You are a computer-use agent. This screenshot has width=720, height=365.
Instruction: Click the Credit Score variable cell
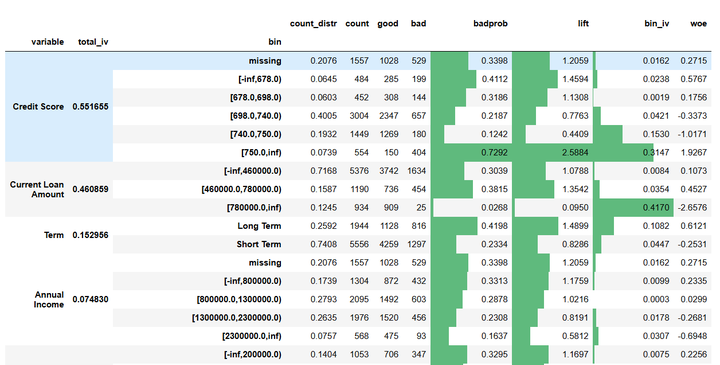pos(38,107)
